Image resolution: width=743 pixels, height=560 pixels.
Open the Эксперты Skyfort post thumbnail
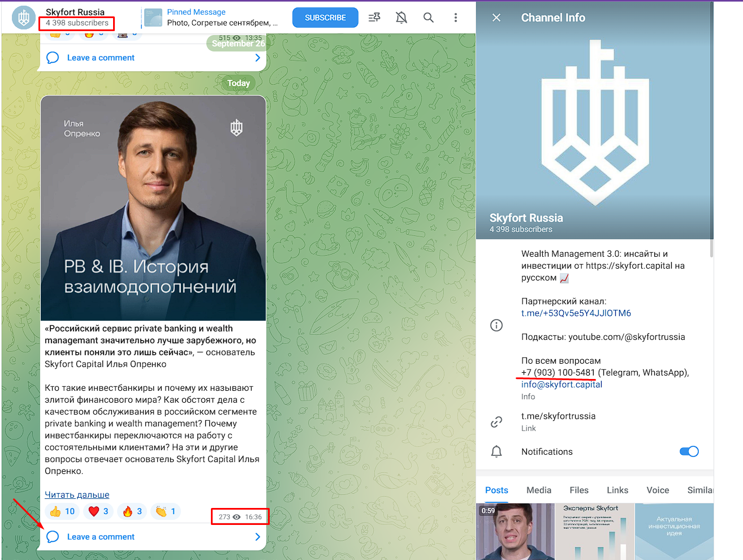595,532
